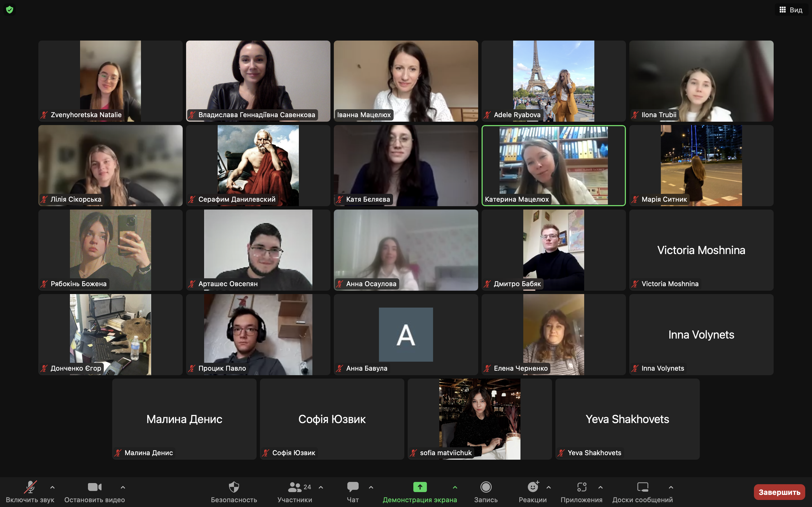Image resolution: width=812 pixels, height=507 pixels.
Task: End the meeting with Завершить button
Action: tap(779, 492)
